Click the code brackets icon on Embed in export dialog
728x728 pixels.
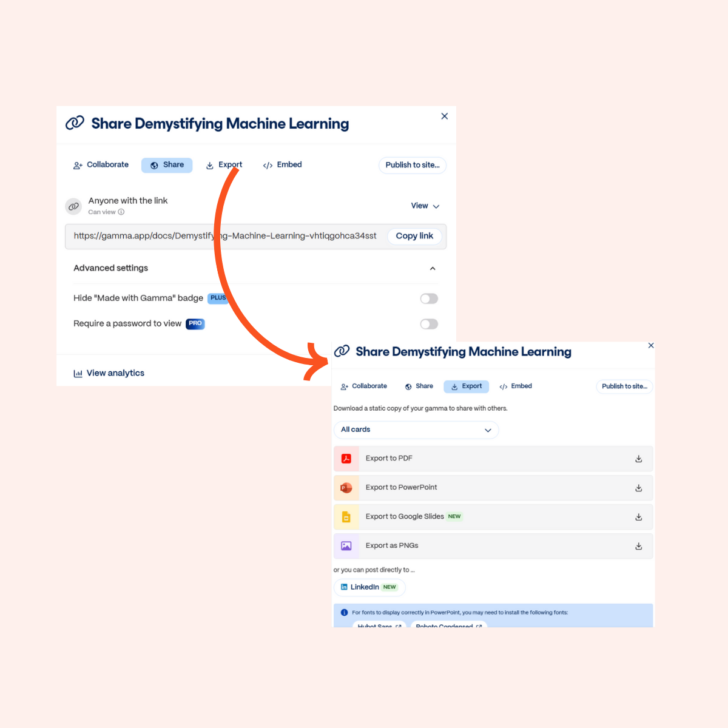click(x=504, y=387)
